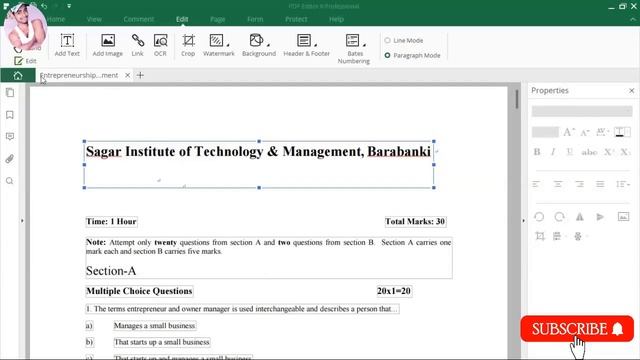640x360 pixels.
Task: Open the View ribbon tab
Action: point(94,19)
